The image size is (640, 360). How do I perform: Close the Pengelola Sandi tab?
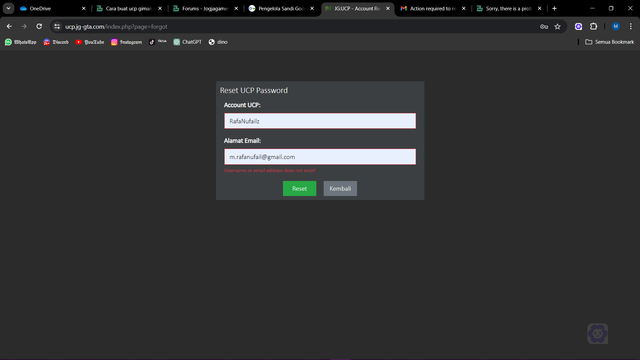point(312,8)
